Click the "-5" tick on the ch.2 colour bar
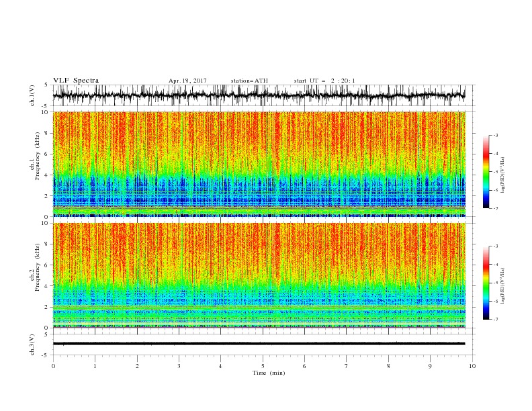The height and width of the screenshot is (411, 532). (x=496, y=283)
